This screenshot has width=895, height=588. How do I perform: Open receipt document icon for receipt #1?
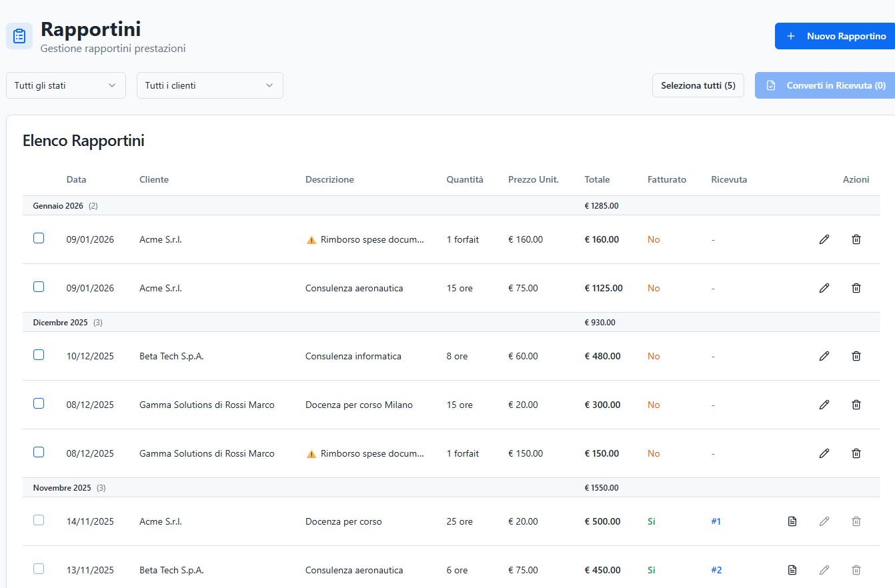(792, 521)
